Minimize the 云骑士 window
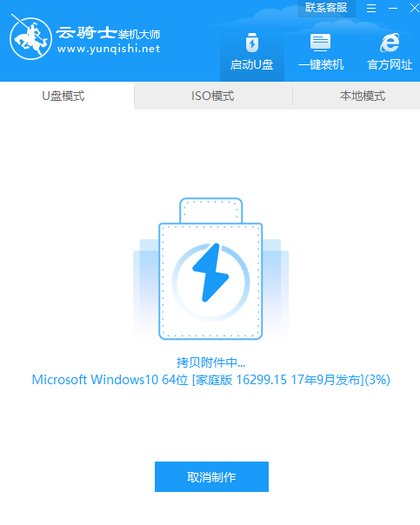 pos(393,8)
